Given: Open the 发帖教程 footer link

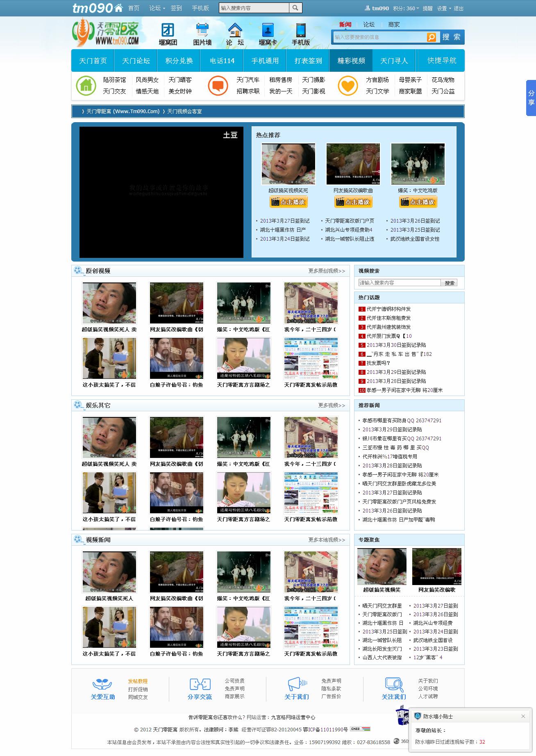Looking at the screenshot, I should tap(138, 681).
